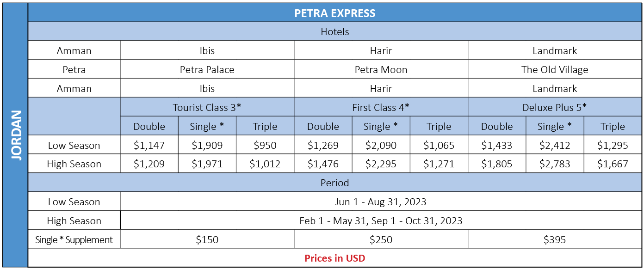The height and width of the screenshot is (269, 644).
Task: Click the Jun 1 - Aug 31, 2023 dates
Action: 381,202
